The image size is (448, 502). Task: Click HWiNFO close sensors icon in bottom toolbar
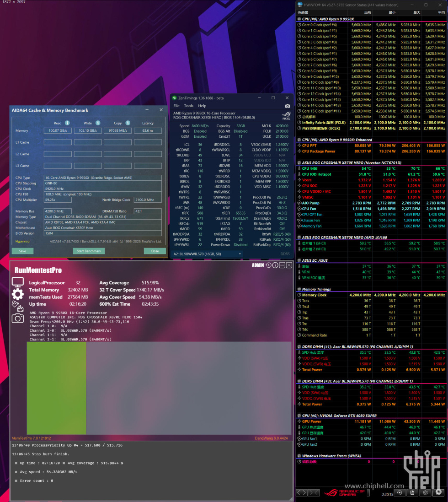[438, 492]
